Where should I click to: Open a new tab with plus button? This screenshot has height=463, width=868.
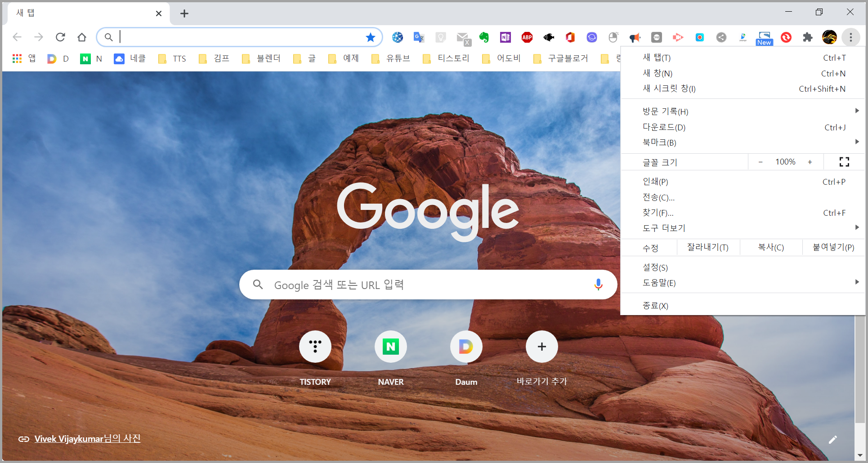(184, 13)
